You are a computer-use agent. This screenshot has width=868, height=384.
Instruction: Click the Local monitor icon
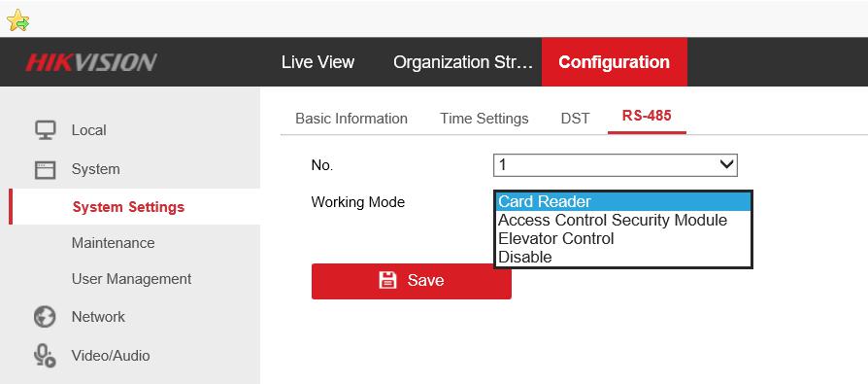pyautogui.click(x=46, y=130)
